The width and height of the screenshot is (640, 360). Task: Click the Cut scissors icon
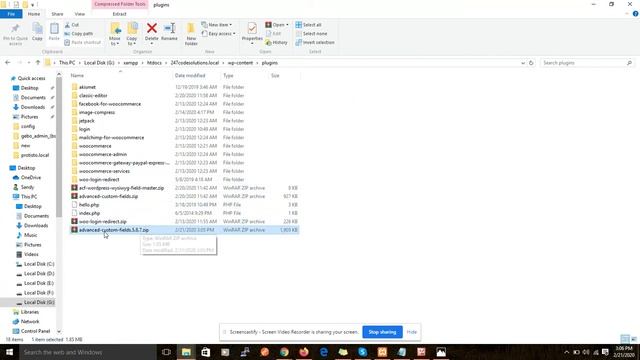[x=67, y=25]
